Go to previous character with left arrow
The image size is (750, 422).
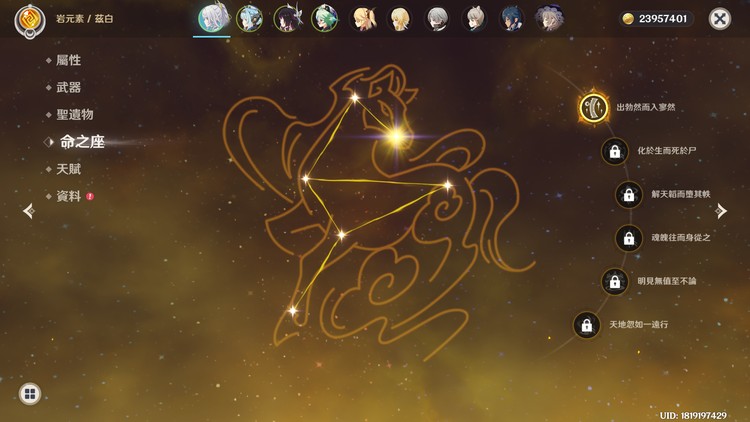28,210
